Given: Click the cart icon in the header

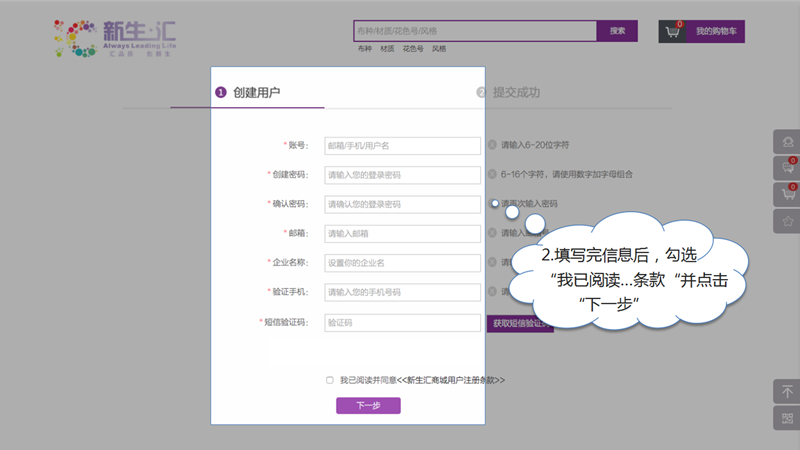Looking at the screenshot, I should [x=673, y=31].
